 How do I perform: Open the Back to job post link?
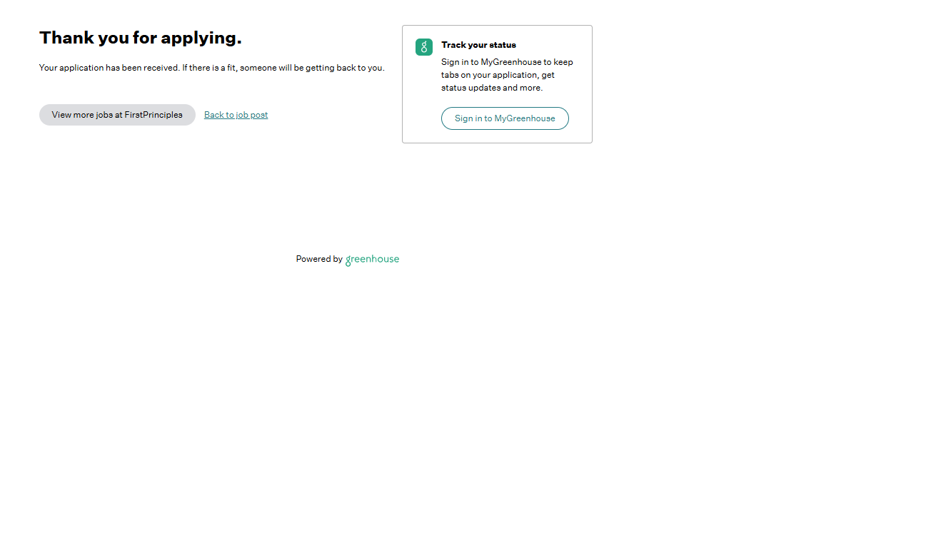(236, 115)
